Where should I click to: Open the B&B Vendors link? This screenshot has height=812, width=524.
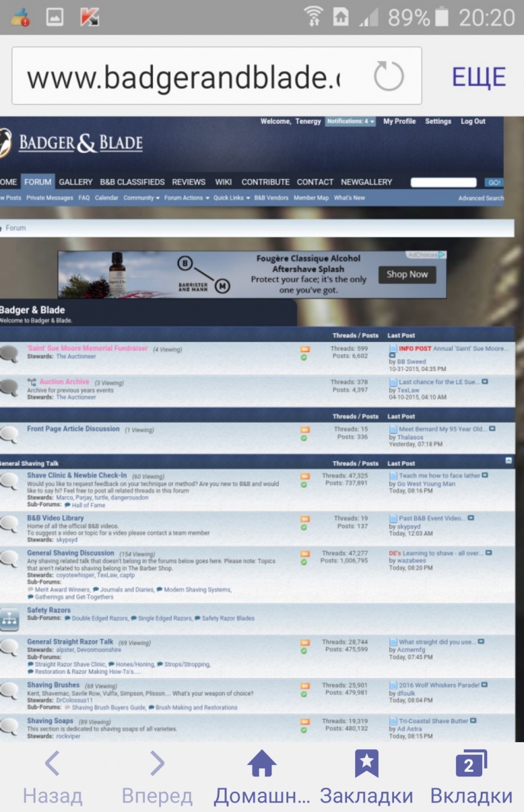pos(272,198)
